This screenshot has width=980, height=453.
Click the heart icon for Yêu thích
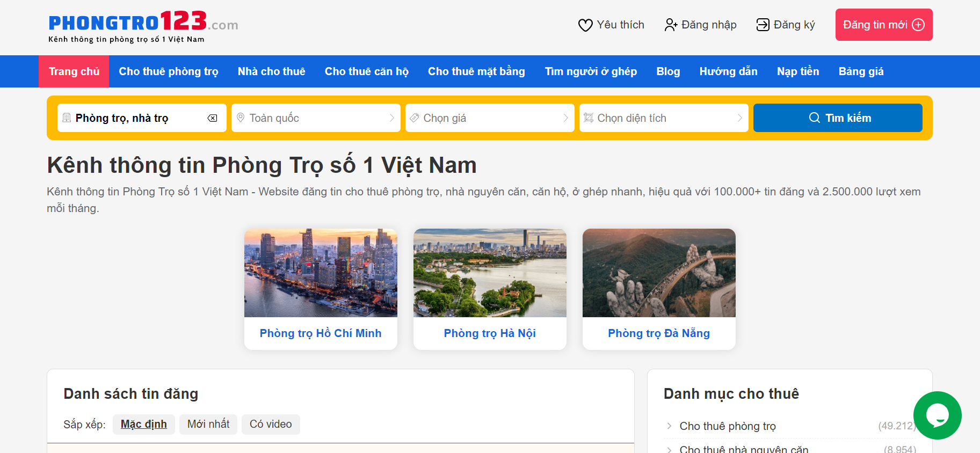[585, 25]
